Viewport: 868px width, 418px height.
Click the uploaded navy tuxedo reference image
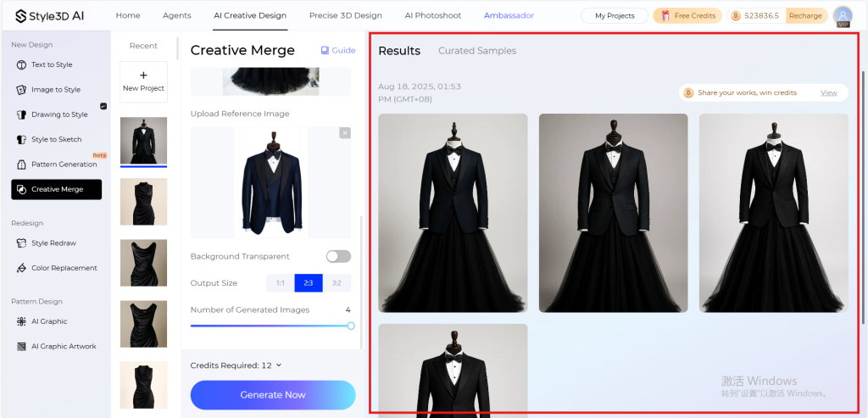pos(270,182)
